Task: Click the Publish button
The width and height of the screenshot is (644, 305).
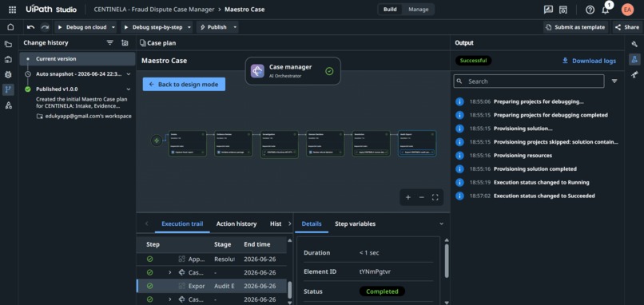Action: pos(213,27)
